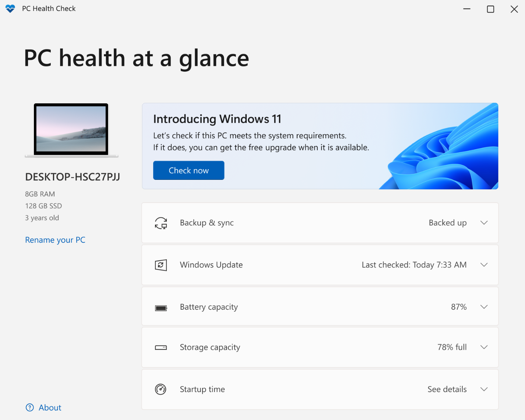Click the Backup & sync icon
This screenshot has width=525, height=420.
(161, 223)
